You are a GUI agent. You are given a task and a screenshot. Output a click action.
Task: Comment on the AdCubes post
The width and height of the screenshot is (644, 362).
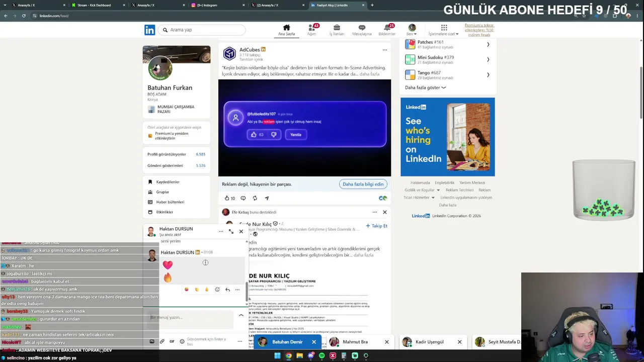[x=243, y=198]
